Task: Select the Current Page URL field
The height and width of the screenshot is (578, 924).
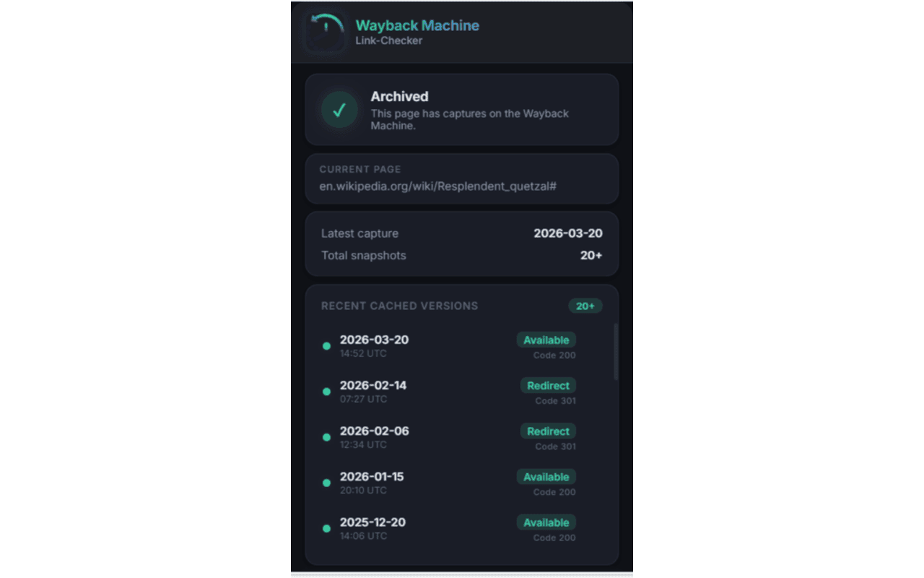Action: 461,178
